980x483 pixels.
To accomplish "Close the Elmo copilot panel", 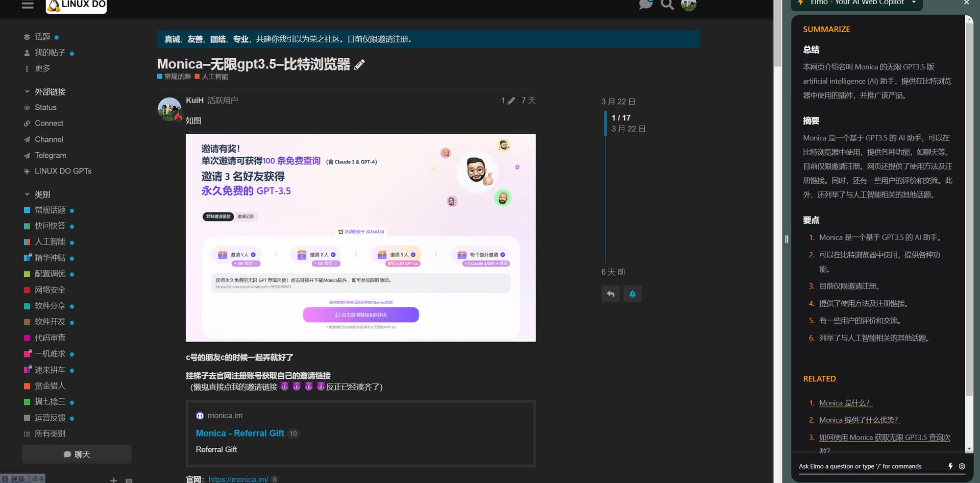I will click(966, 3).
